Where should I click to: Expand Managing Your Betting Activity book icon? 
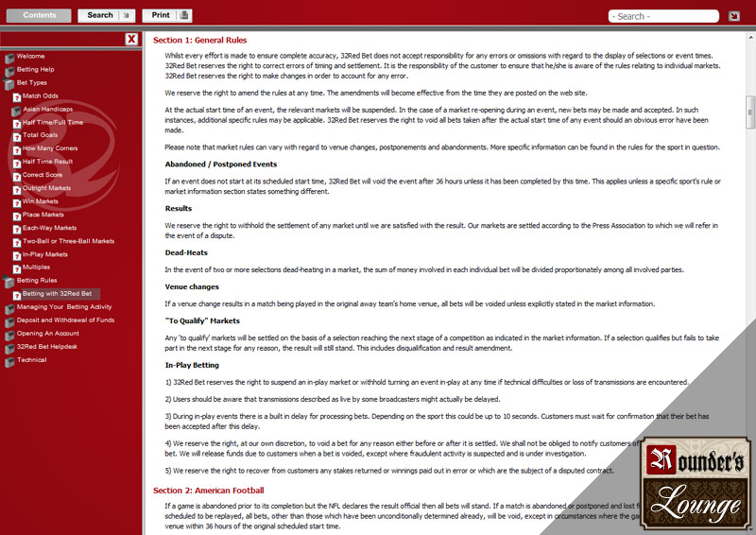tap(9, 309)
